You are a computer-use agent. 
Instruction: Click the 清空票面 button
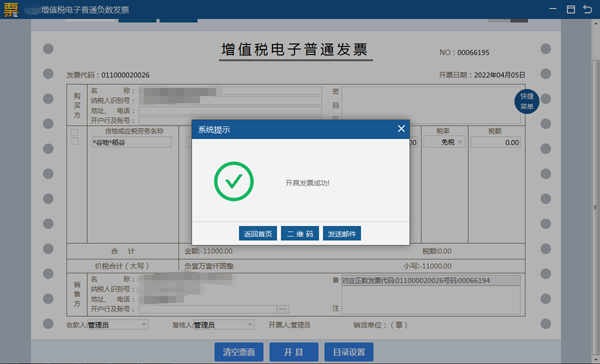point(239,352)
